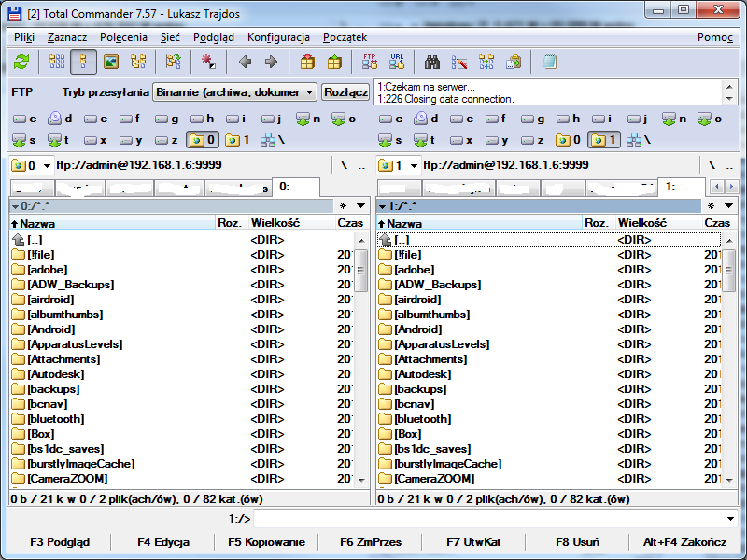
Task: Open the Zaznacz menu
Action: (x=67, y=37)
